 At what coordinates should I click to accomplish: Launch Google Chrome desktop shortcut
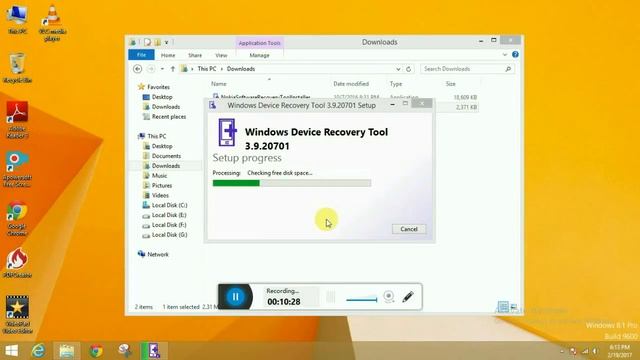tap(17, 218)
